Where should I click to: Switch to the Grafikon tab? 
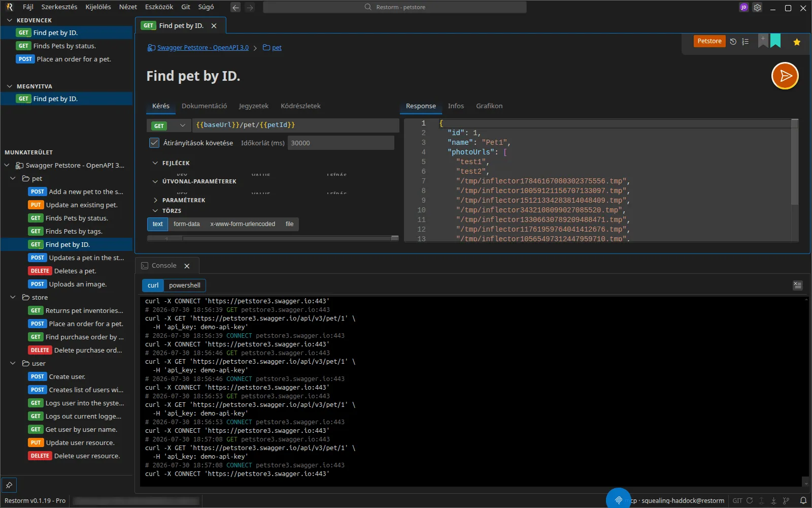(489, 106)
